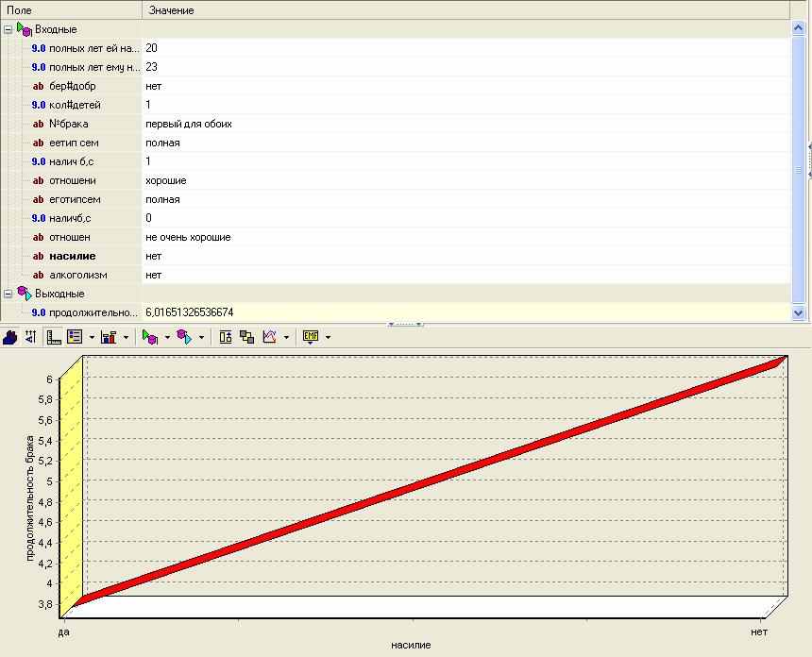Click the value первый для обоих

tap(189, 125)
